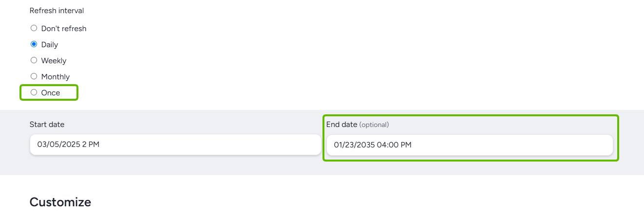
Task: Click the "04:00 PM" time in End date
Action: click(394, 145)
